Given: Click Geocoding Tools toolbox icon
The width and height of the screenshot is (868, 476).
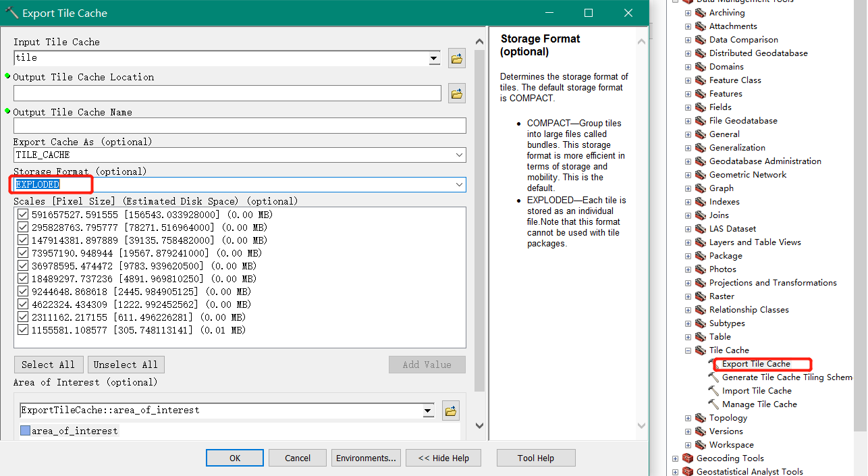Looking at the screenshot, I should [x=688, y=458].
